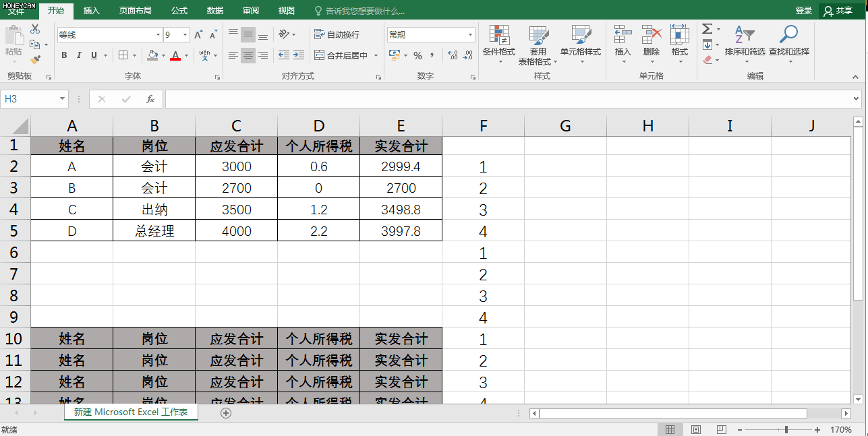868x436 pixels.
Task: Switch to the 数据 tab
Action: pyautogui.click(x=215, y=11)
